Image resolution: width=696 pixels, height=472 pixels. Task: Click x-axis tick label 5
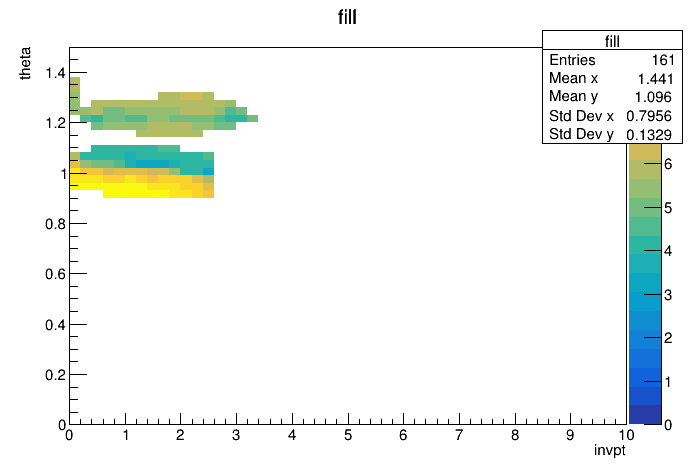[348, 435]
